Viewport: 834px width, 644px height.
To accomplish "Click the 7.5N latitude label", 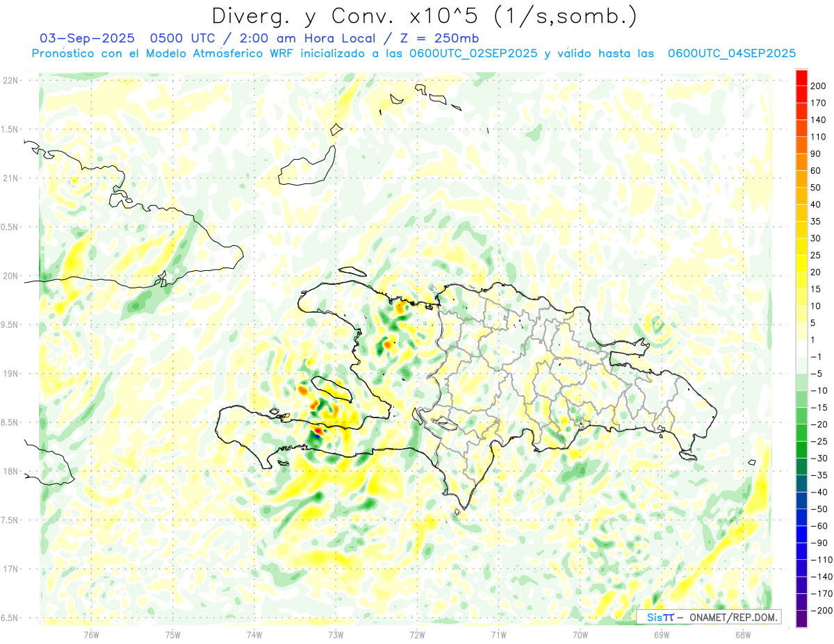I will point(8,520).
